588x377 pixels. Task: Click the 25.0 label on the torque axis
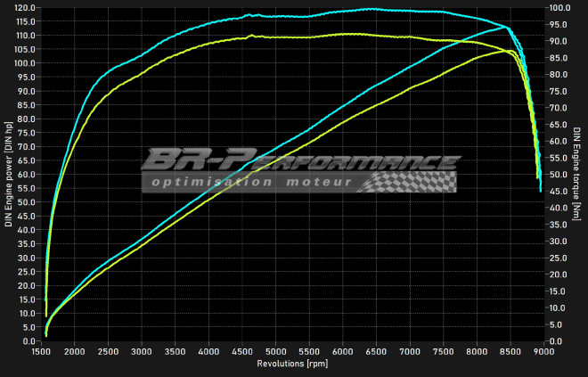[558, 258]
